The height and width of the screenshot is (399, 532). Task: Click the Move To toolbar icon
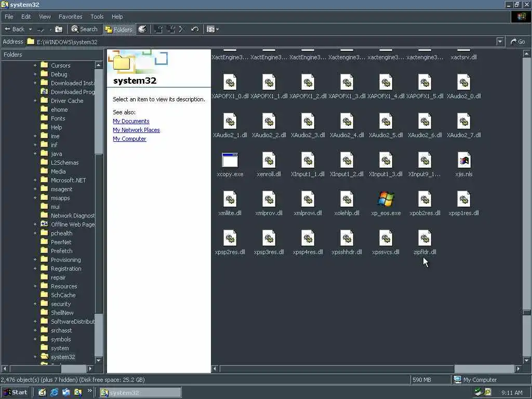point(158,29)
